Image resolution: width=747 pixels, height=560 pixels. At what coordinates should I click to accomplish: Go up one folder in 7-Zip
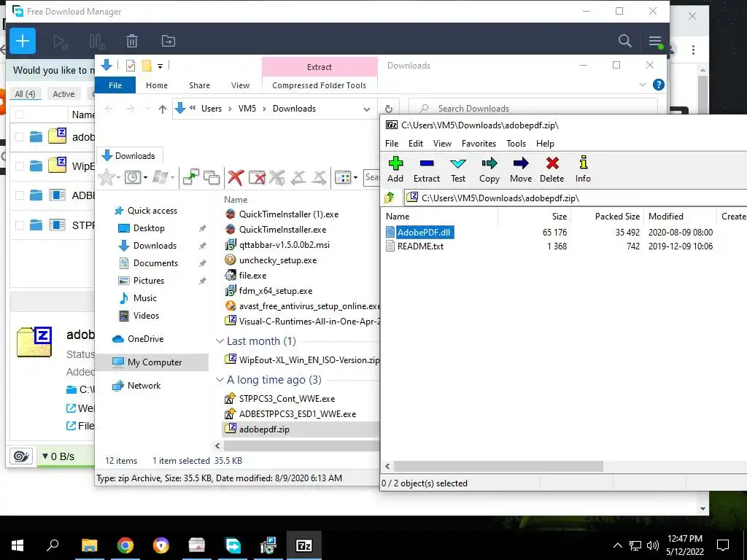pyautogui.click(x=390, y=197)
